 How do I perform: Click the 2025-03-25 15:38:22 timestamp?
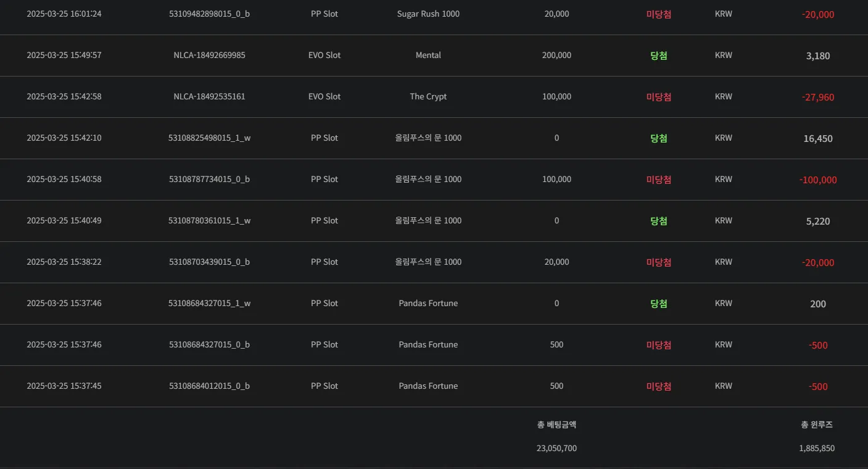point(64,262)
